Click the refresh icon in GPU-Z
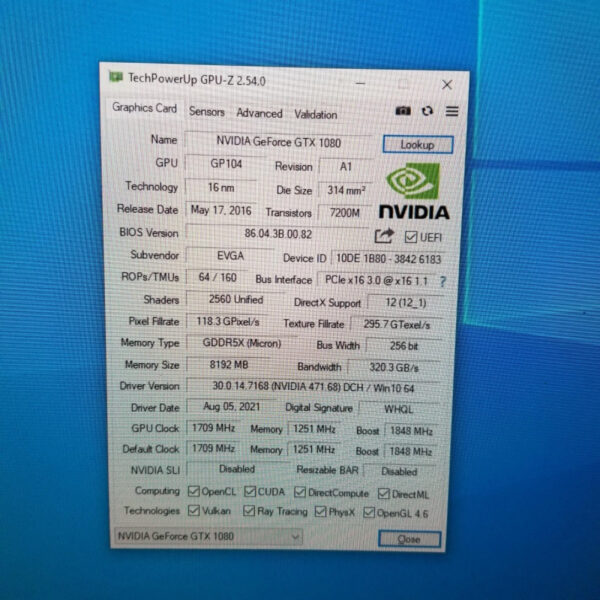 tap(427, 111)
